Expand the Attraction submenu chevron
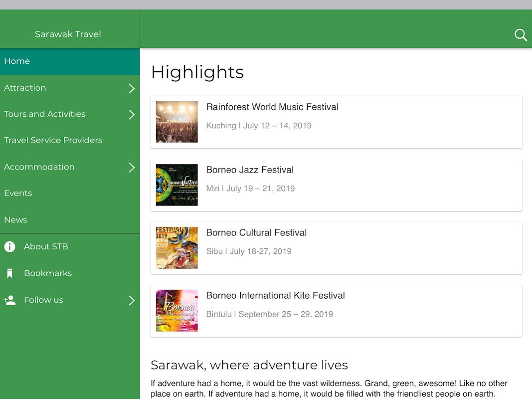532x399 pixels. click(132, 88)
